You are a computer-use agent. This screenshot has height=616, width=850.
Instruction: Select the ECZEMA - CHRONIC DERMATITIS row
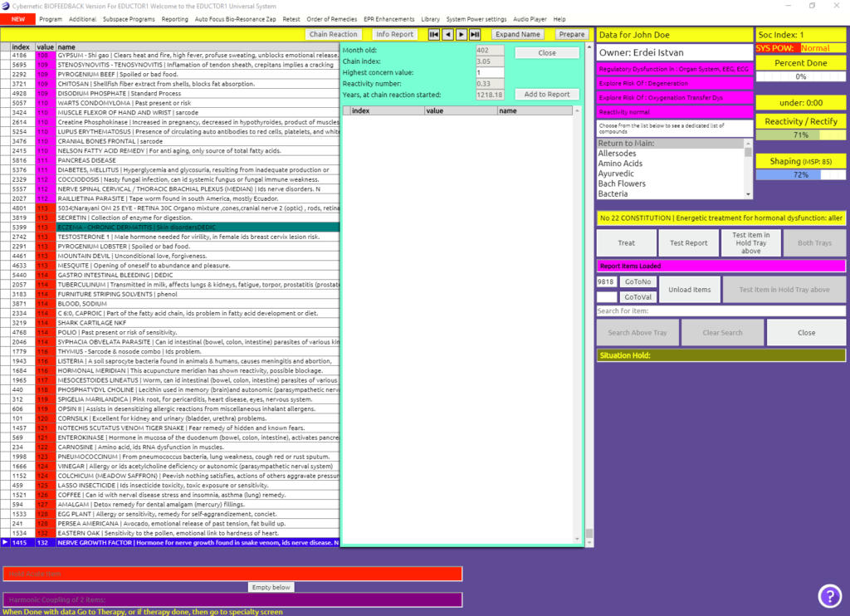198,227
